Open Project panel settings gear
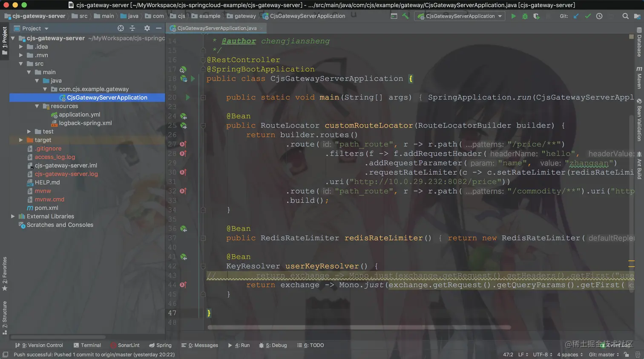Screen dimensions: 644x359 coord(147,28)
